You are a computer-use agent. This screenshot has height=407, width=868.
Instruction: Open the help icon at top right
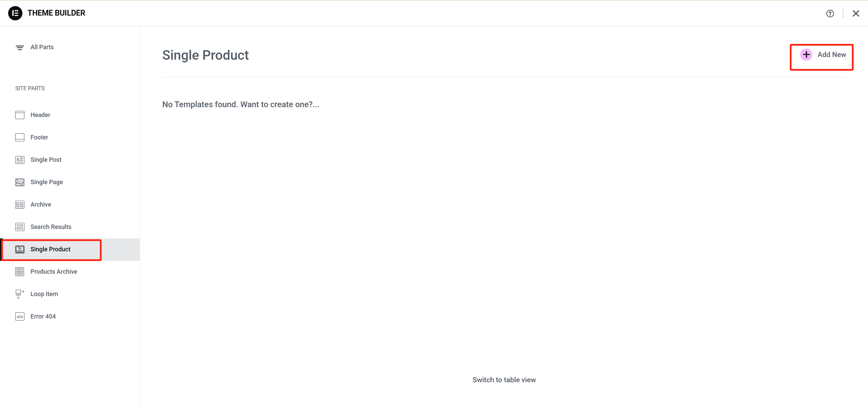830,13
